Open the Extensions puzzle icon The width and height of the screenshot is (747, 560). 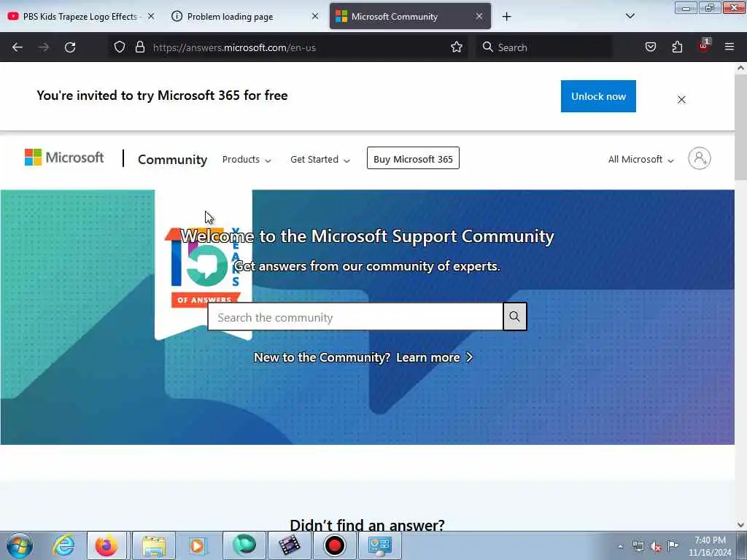[677, 47]
